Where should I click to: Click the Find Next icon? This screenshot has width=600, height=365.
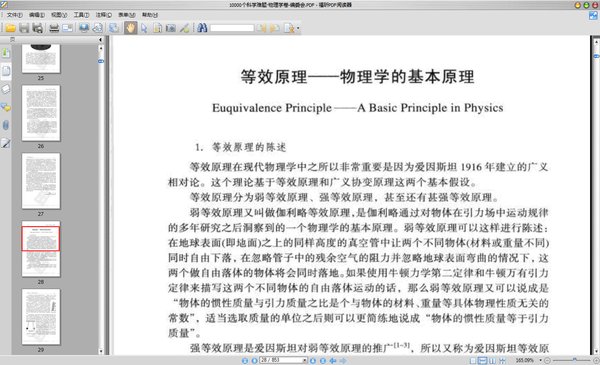coord(274,28)
